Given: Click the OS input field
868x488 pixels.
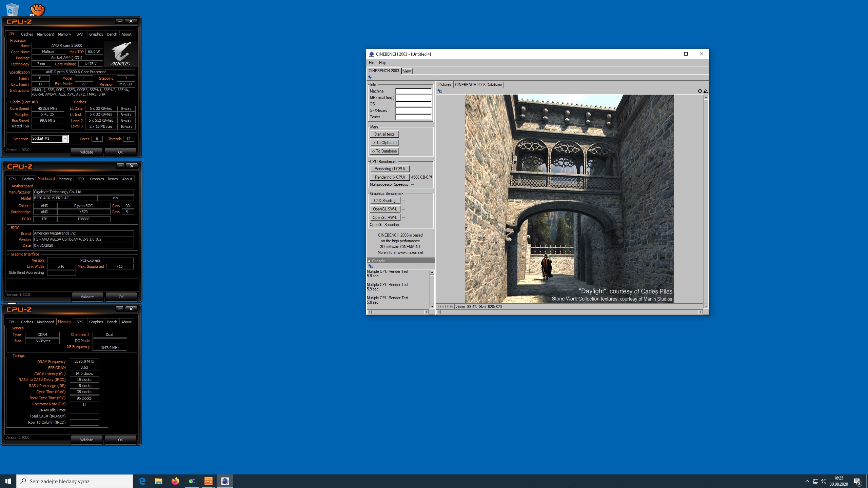Looking at the screenshot, I should 413,104.
